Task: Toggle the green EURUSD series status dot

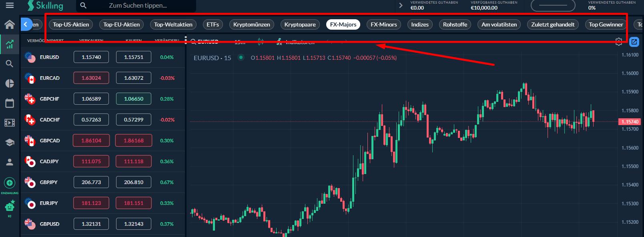Action: [x=241, y=58]
